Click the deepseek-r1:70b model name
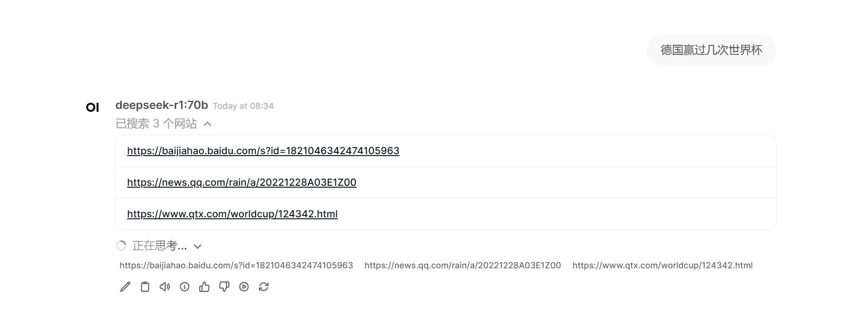The height and width of the screenshot is (323, 868). pos(162,105)
